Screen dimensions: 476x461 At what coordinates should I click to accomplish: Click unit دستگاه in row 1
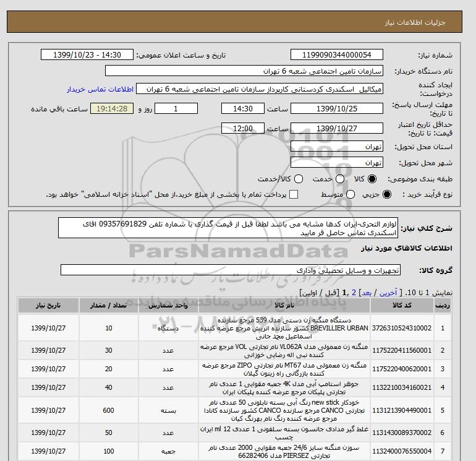(168, 328)
